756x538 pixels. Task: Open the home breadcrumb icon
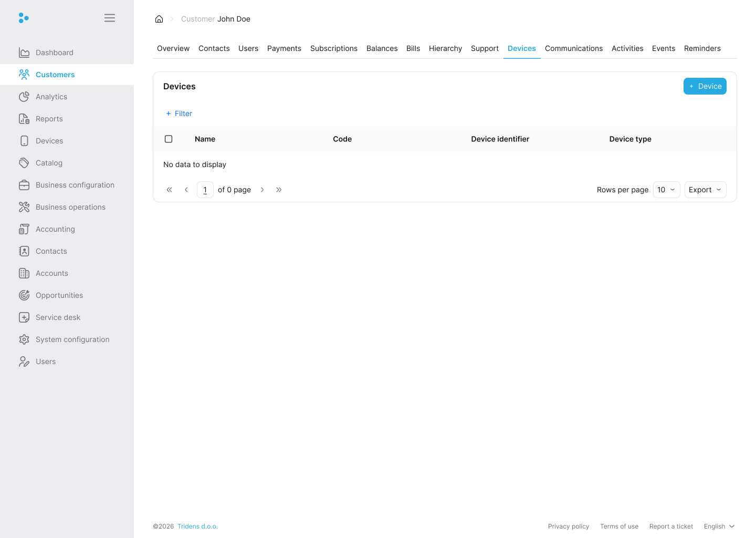(159, 19)
